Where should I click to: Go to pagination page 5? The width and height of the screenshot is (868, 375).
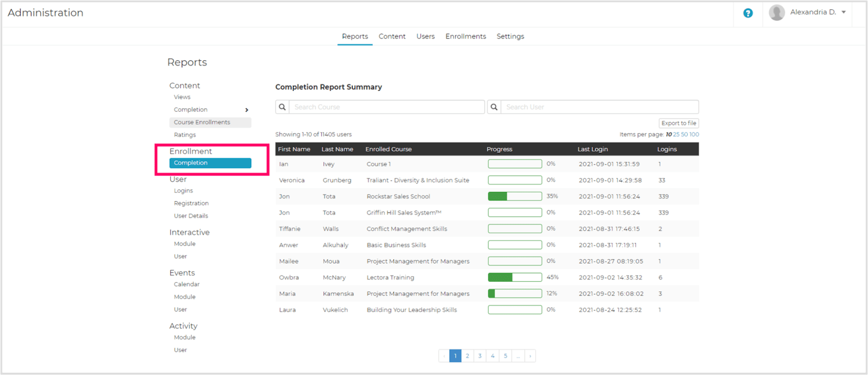click(505, 356)
